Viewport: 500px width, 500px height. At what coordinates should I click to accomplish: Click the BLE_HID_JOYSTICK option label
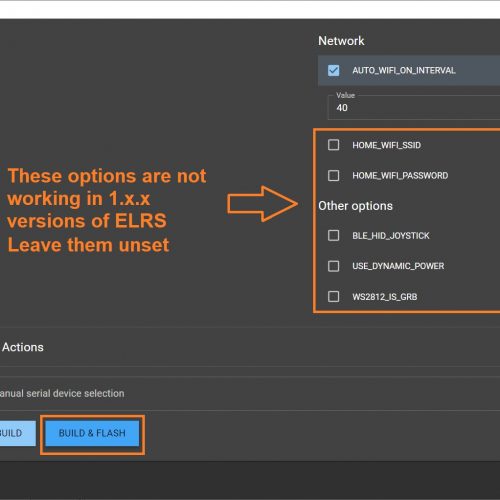pyautogui.click(x=391, y=236)
